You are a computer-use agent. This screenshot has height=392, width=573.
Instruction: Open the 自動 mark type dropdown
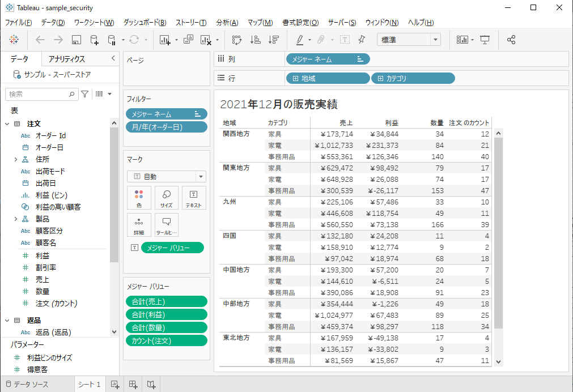point(166,177)
